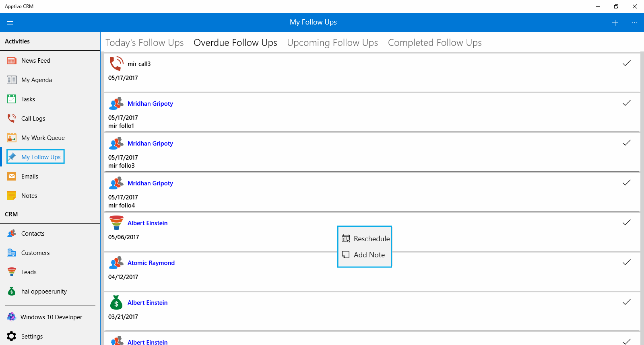
Task: Mark mir call3 follow up as complete
Action: (626, 63)
